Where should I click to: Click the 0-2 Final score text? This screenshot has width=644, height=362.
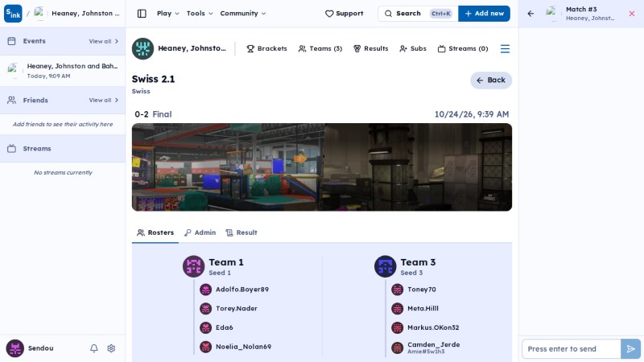click(x=153, y=114)
